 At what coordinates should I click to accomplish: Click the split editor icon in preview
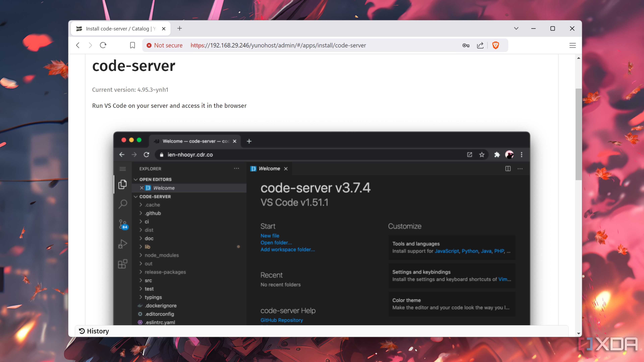(508, 169)
